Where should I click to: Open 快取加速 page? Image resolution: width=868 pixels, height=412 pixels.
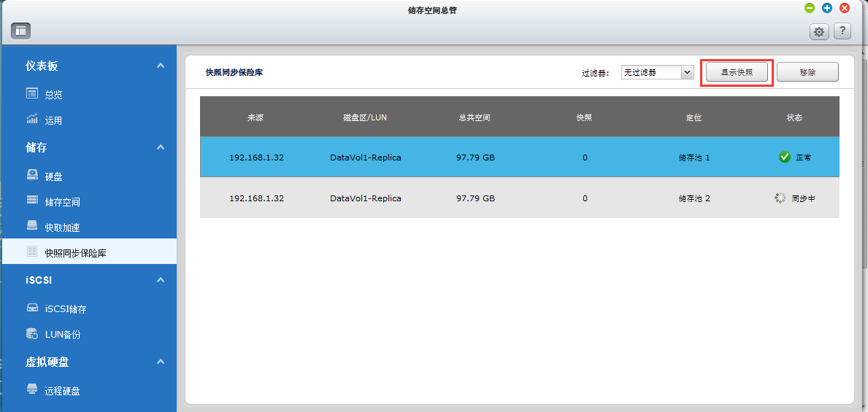[x=63, y=228]
